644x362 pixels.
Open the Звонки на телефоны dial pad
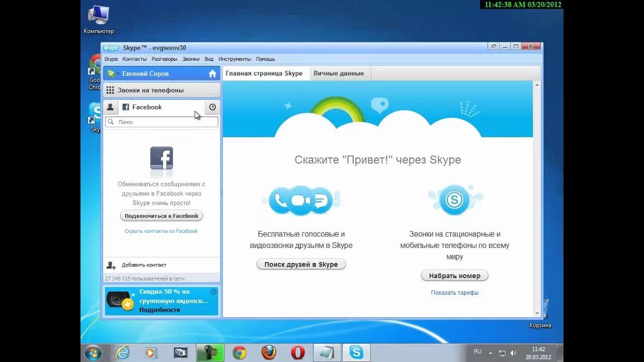[x=162, y=90]
